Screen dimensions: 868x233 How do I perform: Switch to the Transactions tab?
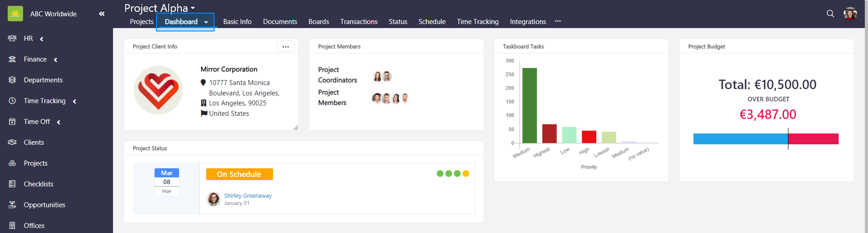(x=359, y=22)
